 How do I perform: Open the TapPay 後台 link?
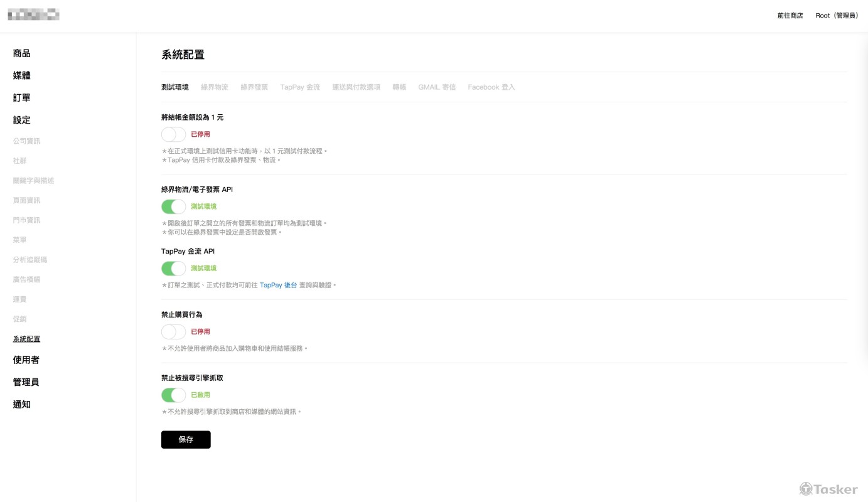[x=278, y=286]
